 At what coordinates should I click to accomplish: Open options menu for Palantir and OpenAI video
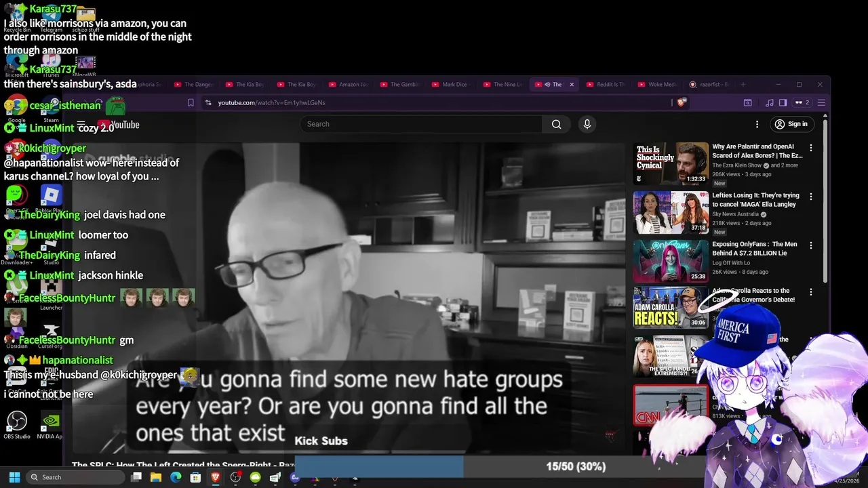coord(810,148)
